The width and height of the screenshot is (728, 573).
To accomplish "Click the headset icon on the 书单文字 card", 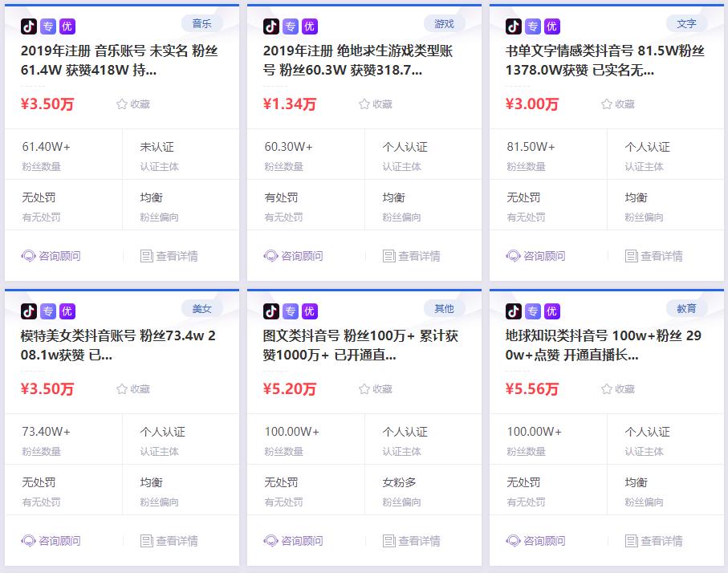I will click(x=511, y=255).
